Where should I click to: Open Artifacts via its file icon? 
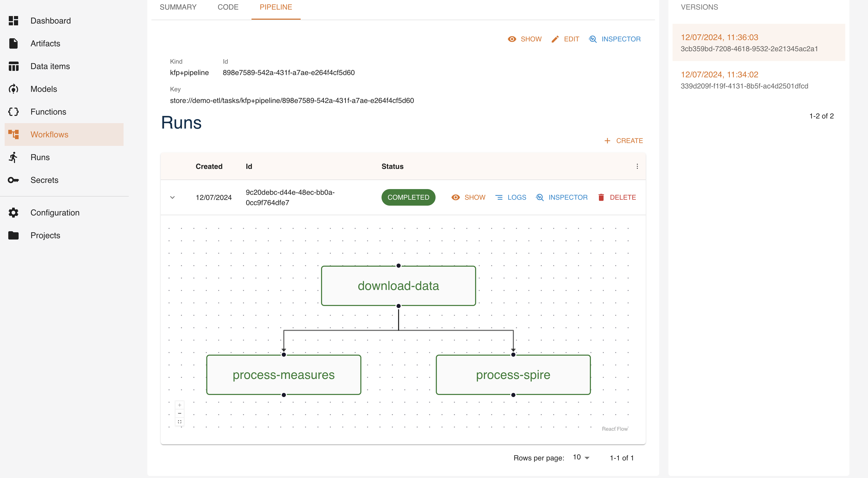pos(13,43)
